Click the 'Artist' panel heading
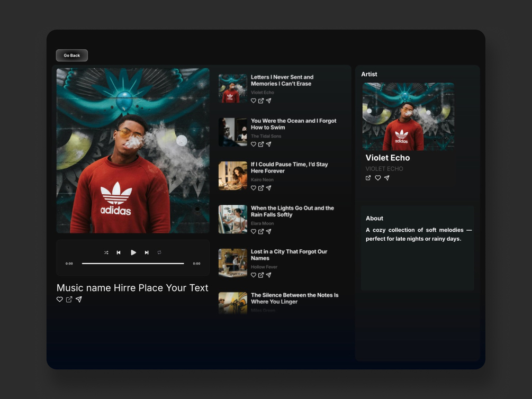 [x=369, y=74]
